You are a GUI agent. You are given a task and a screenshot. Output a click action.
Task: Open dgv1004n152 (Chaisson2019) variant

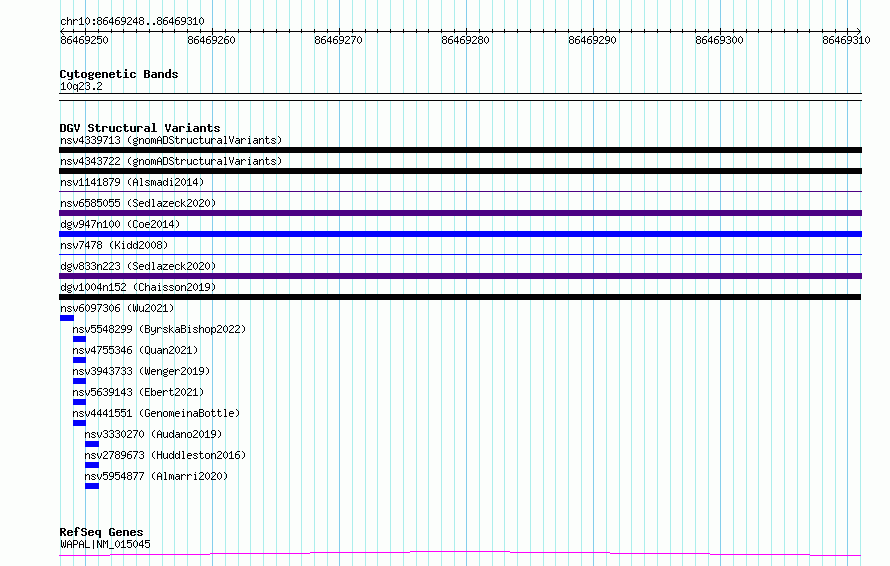[x=138, y=287]
